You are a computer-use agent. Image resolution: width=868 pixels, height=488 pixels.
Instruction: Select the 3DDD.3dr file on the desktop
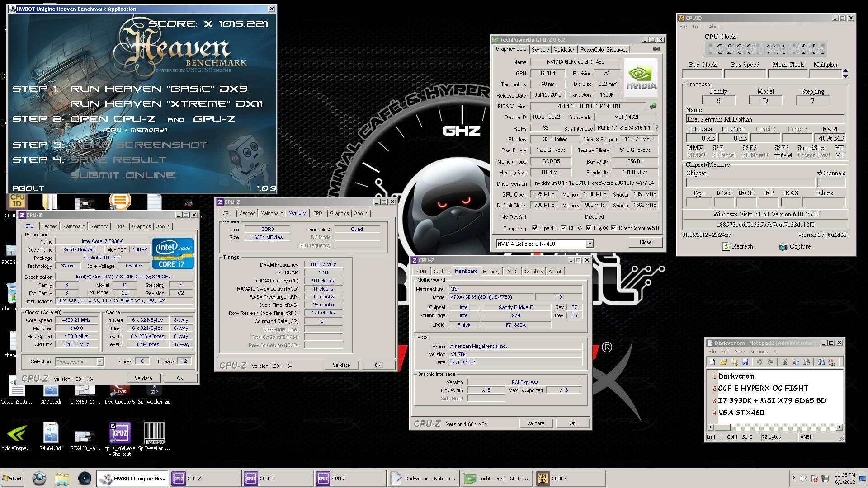[51, 394]
